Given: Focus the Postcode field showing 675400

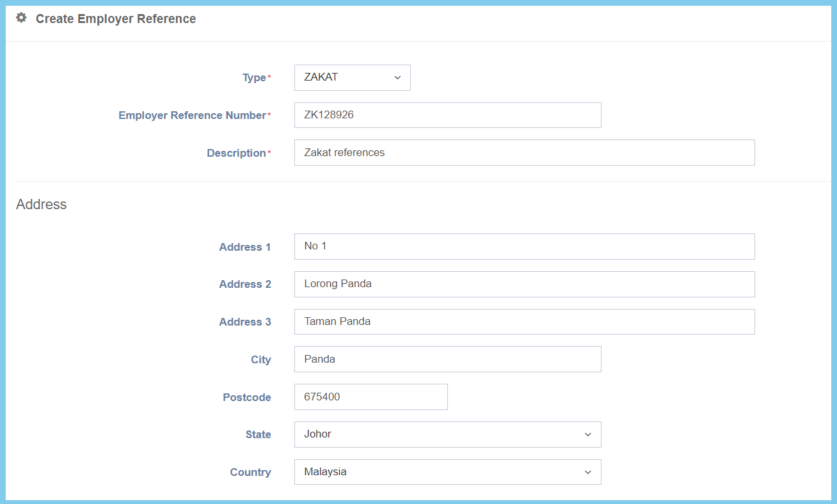Looking at the screenshot, I should pyautogui.click(x=371, y=397).
